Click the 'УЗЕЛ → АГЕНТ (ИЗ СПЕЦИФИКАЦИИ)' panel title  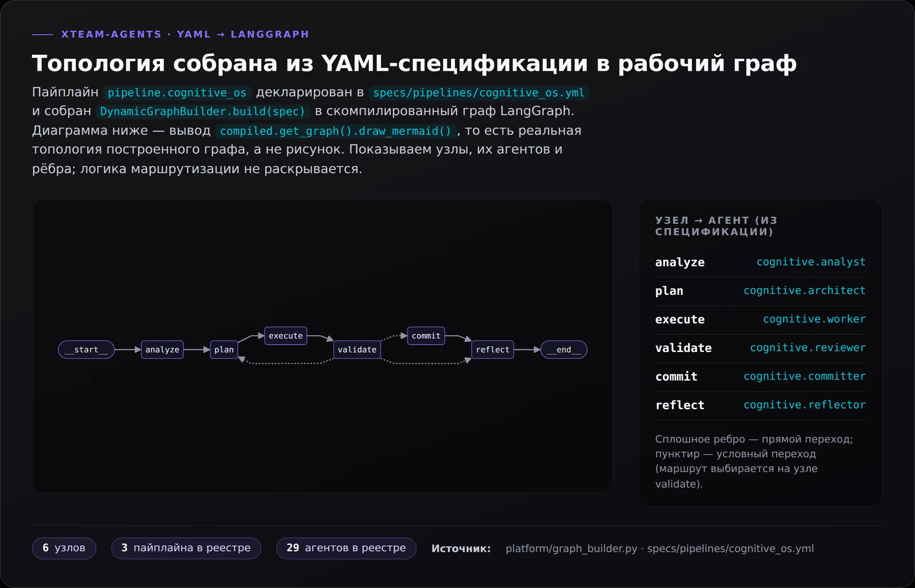716,226
